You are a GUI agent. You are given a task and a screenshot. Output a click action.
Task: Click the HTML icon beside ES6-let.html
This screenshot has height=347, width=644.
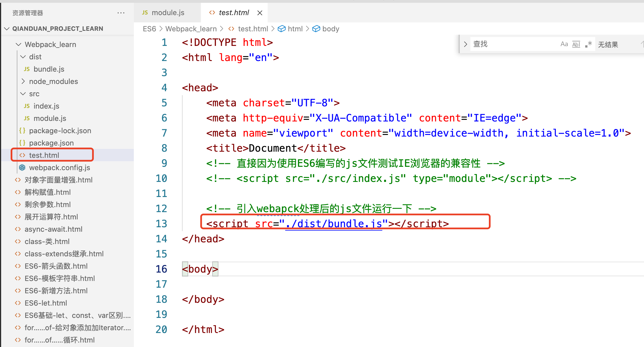click(x=18, y=303)
